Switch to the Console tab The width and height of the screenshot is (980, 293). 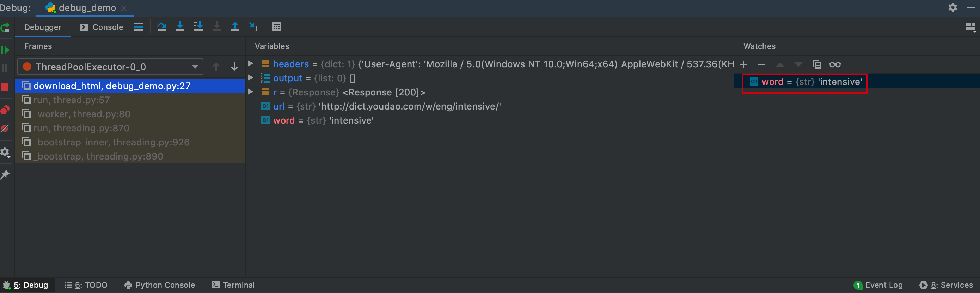tap(102, 27)
